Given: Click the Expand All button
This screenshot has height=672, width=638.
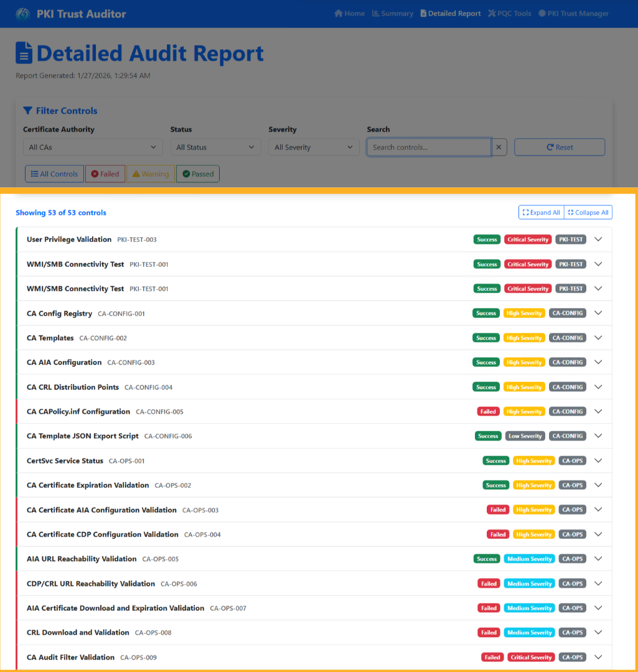Looking at the screenshot, I should pos(540,212).
